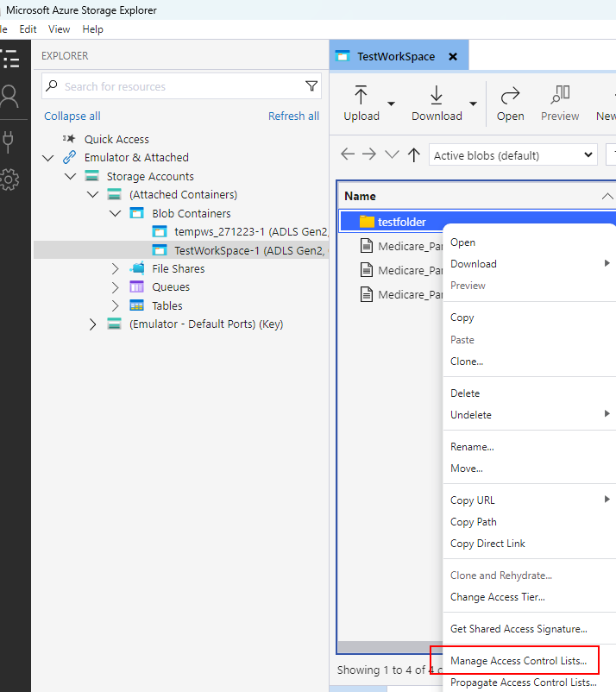Open the Explorer panel icon in sidebar

tap(9, 59)
